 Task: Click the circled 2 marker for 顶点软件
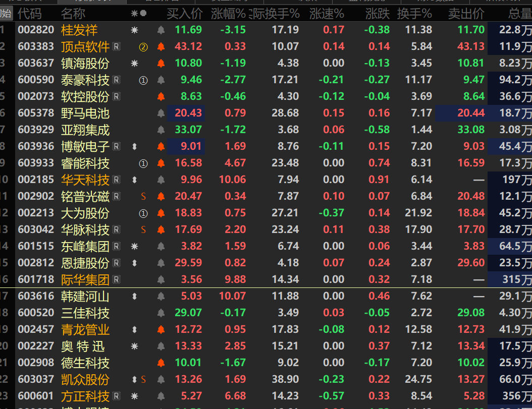pos(143,47)
